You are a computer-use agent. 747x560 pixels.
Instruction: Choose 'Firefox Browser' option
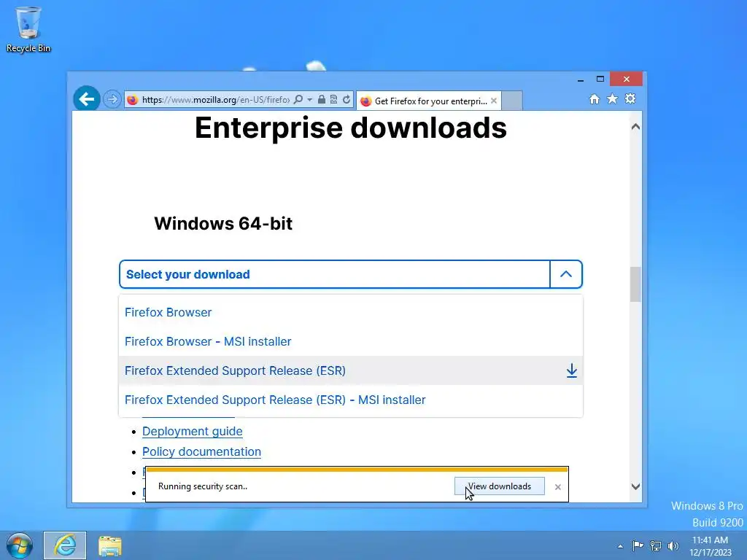[x=351, y=312]
